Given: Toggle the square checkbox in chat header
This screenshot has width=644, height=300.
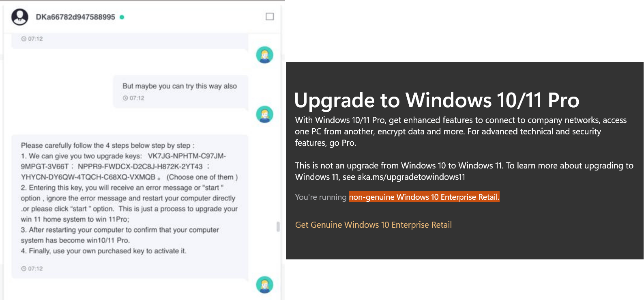Looking at the screenshot, I should pyautogui.click(x=270, y=17).
